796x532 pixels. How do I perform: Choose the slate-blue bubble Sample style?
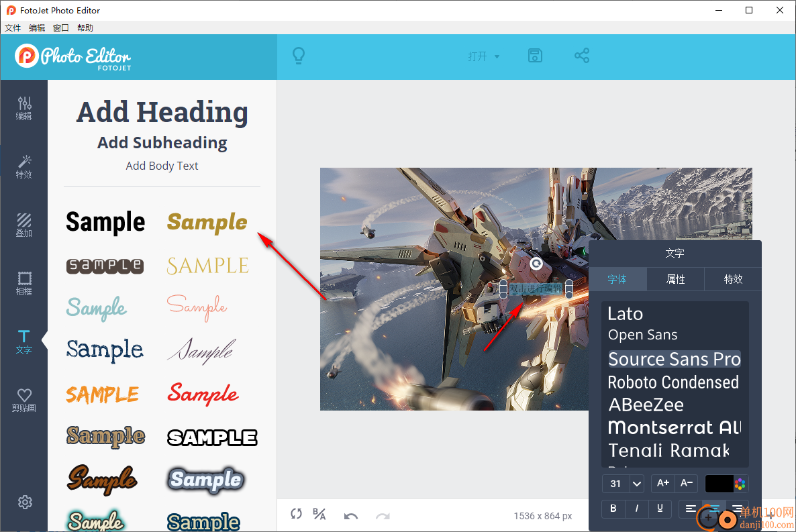click(205, 480)
